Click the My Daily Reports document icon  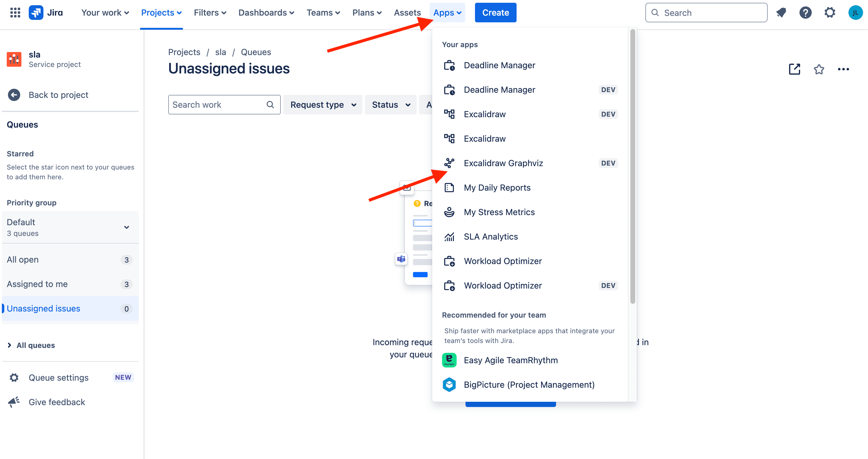(449, 188)
